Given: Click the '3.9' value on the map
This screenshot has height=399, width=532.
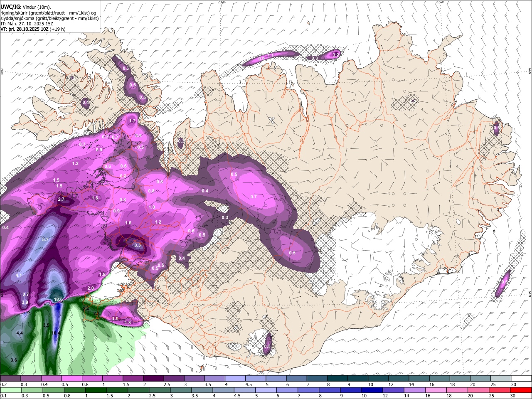Looking at the screenshot, I should (25, 302).
